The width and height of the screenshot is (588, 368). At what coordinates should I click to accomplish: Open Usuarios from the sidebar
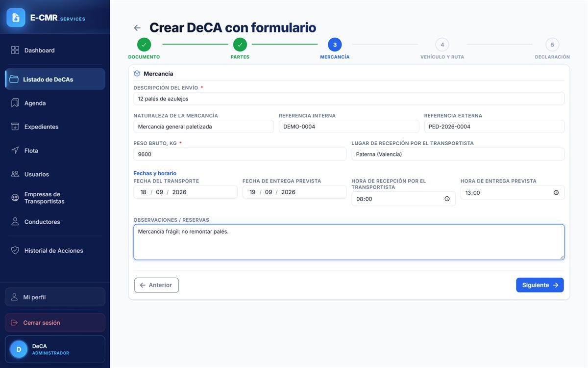coord(55,174)
